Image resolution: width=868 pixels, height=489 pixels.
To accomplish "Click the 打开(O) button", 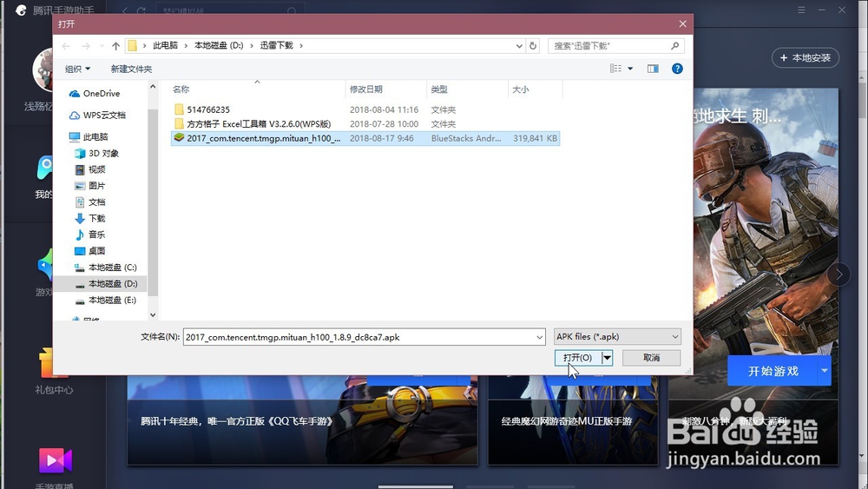I will coord(578,358).
